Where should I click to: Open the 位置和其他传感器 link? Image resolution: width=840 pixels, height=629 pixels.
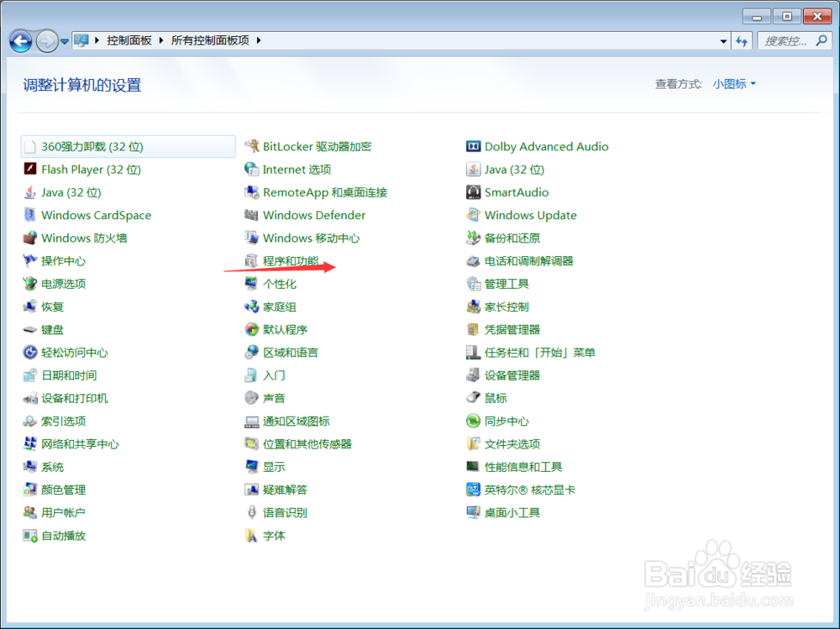(307, 444)
